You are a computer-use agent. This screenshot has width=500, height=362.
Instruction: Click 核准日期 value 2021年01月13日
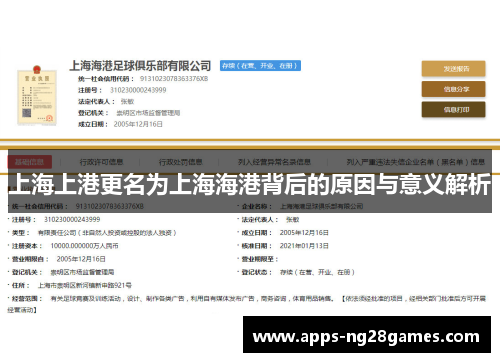pyautogui.click(x=304, y=246)
